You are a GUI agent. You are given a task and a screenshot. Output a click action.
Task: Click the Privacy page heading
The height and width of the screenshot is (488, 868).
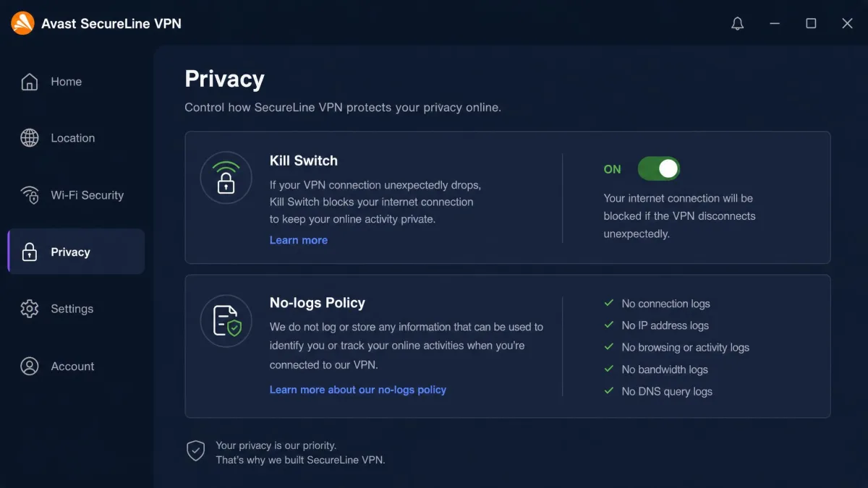click(x=224, y=79)
